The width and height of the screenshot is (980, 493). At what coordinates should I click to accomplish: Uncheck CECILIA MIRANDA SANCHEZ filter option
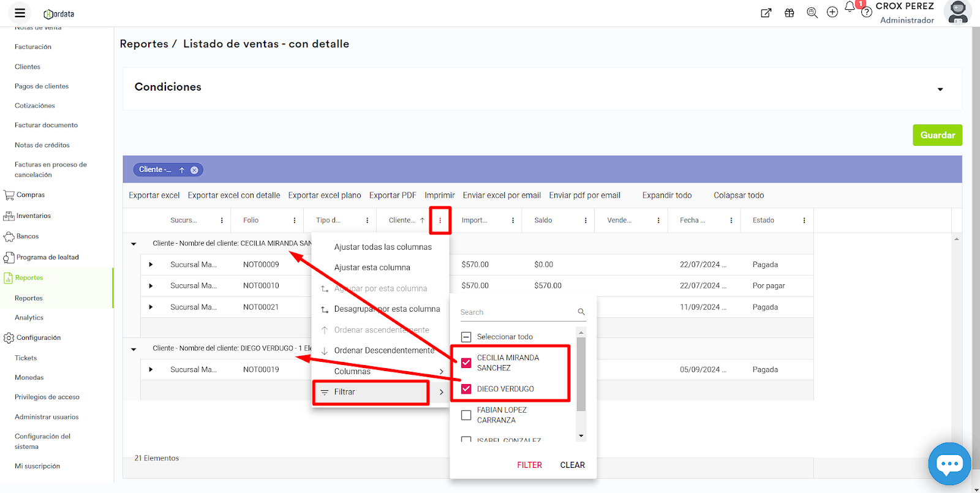(x=466, y=363)
